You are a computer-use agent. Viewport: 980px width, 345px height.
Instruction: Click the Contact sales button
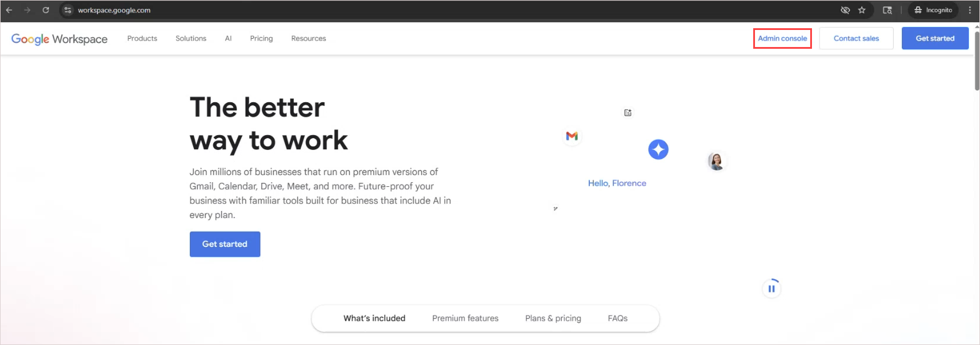tap(856, 38)
